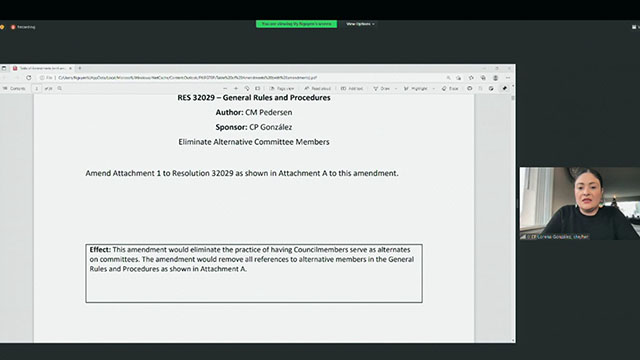The image size is (640, 360).
Task: Select the Add text tool
Action: pos(352,89)
